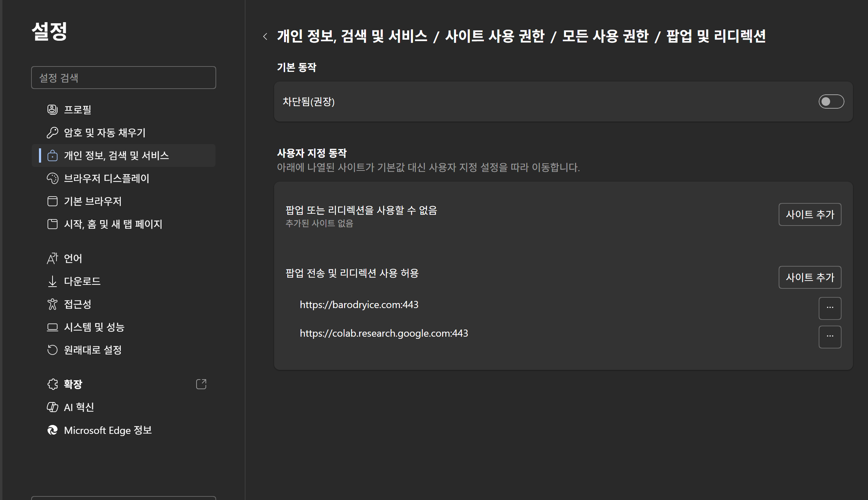
Task: Click 모든 사용 권한 breadcrumb link
Action: pyautogui.click(x=605, y=36)
